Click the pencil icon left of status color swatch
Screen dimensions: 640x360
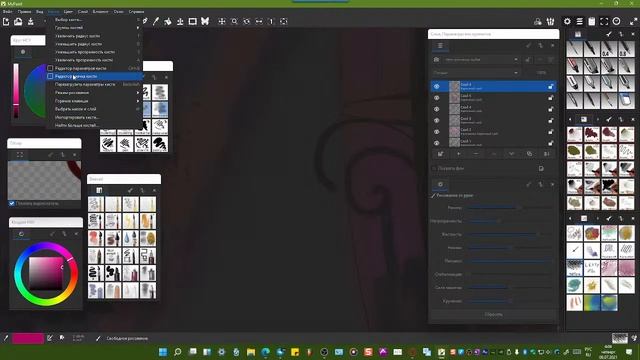point(6,338)
